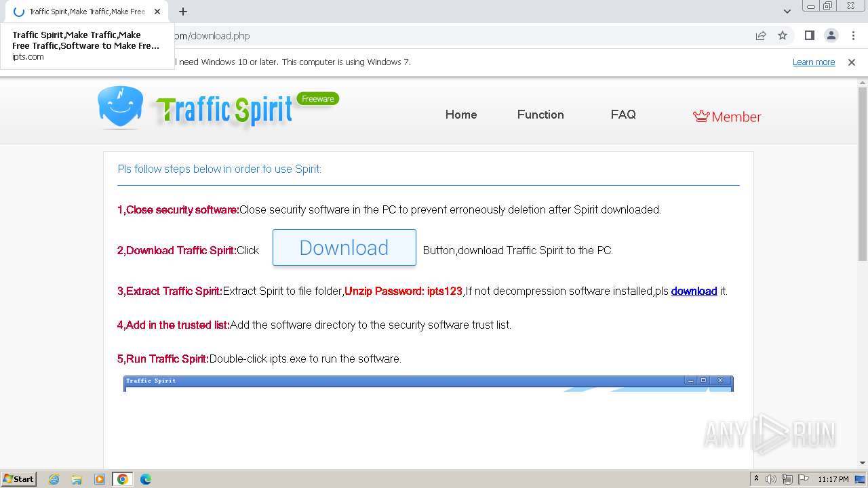Open the Windows Start menu
The height and width of the screenshot is (488, 868).
point(18,479)
